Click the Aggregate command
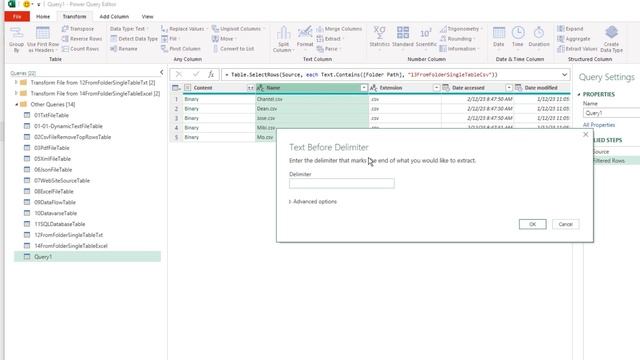This screenshot has height=360, width=640. click(x=574, y=39)
